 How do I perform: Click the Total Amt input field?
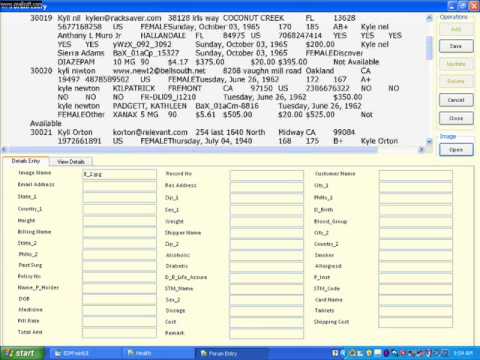point(119,332)
